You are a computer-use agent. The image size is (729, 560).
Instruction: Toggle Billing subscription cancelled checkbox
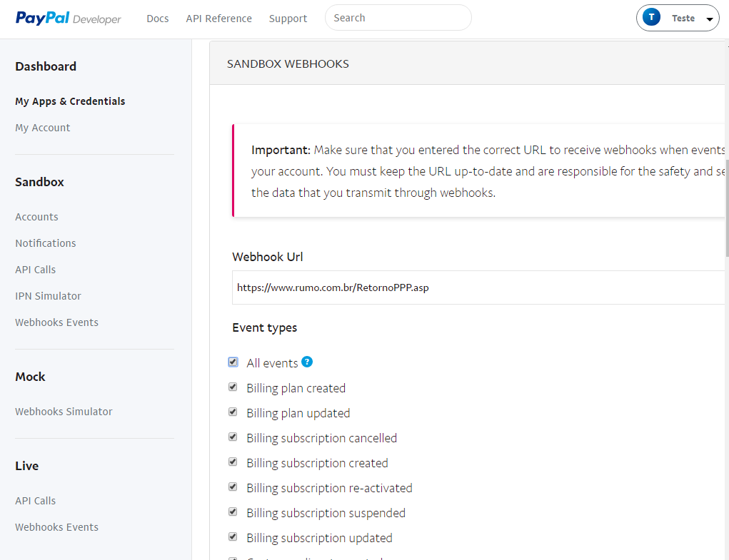pos(233,437)
